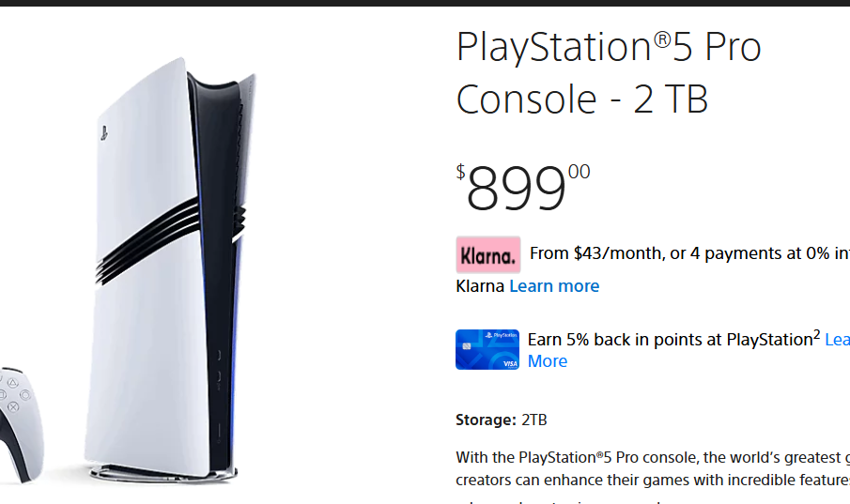Click the circle button on the controller
The width and height of the screenshot is (850, 504).
[x=25, y=395]
